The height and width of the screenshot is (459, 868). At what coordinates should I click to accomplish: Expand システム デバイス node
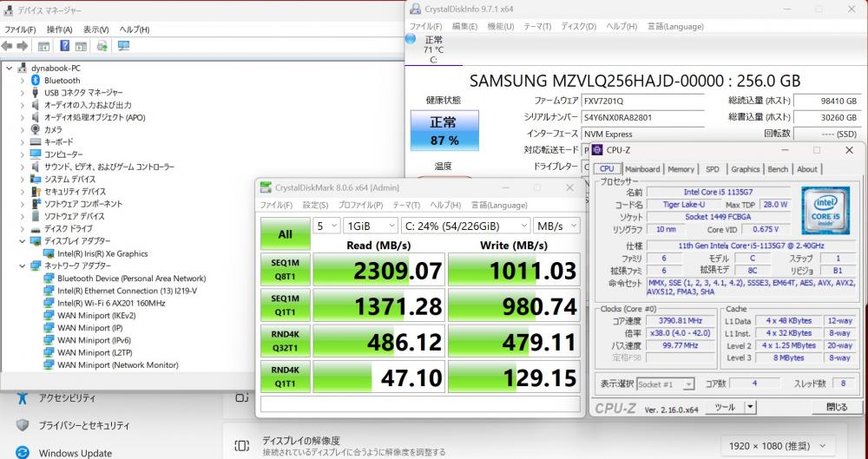pos(23,180)
